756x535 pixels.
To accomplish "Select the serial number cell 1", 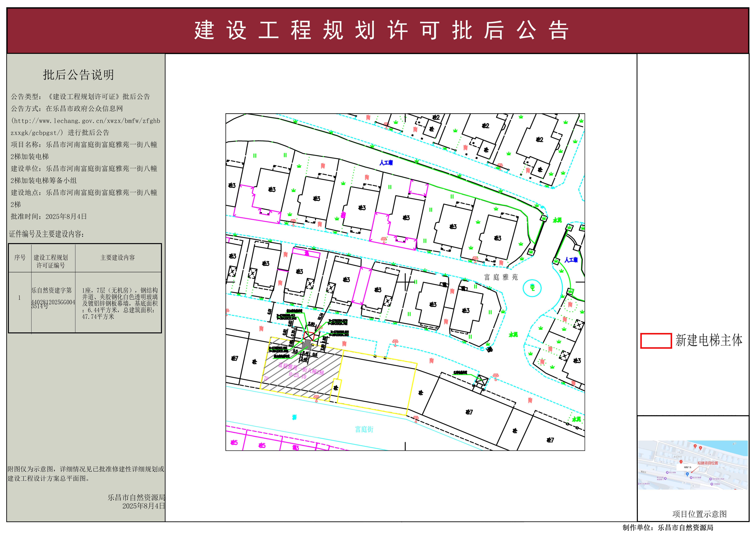I will pyautogui.click(x=19, y=298).
